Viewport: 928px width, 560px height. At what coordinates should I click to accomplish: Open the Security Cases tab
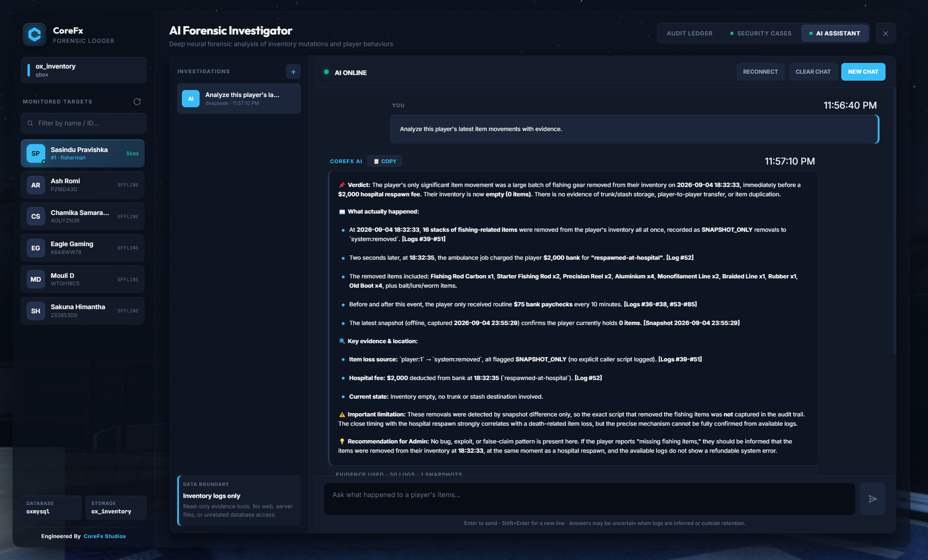point(760,33)
